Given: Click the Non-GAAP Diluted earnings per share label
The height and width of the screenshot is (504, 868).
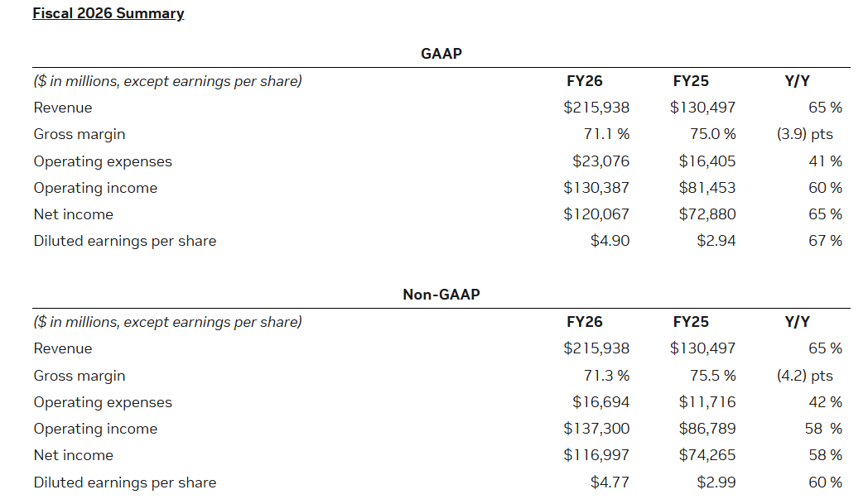Looking at the screenshot, I should coord(124,482).
